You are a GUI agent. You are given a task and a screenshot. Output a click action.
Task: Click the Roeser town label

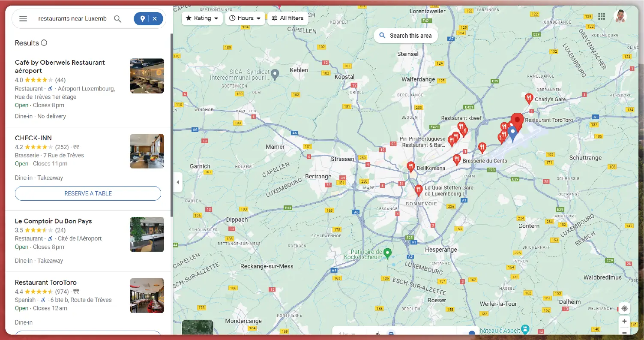pyautogui.click(x=437, y=300)
